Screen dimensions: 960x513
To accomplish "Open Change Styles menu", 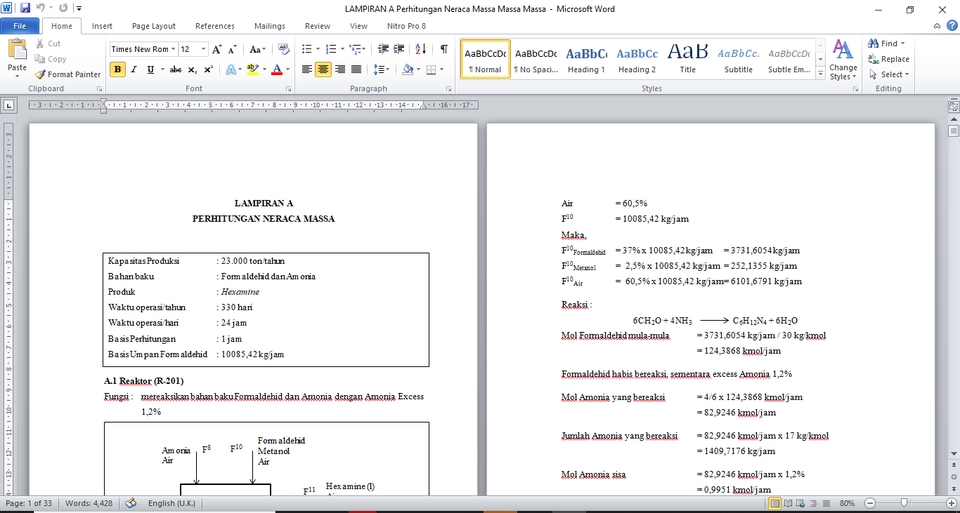I will (843, 59).
